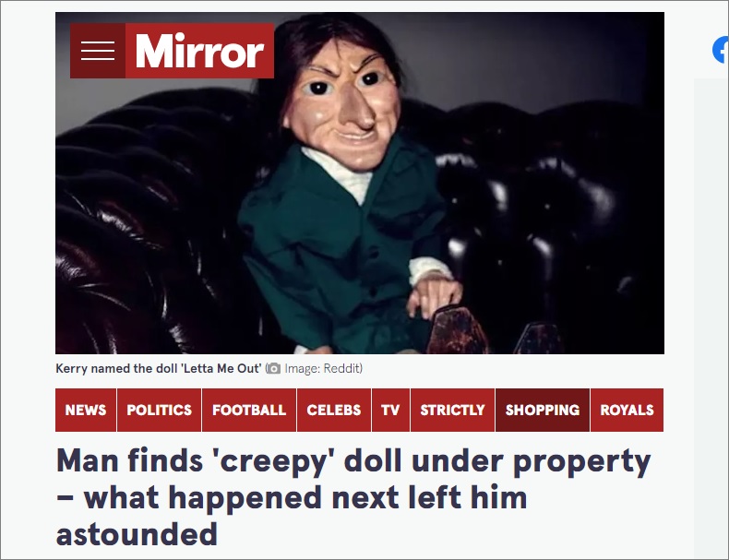729x560 pixels.
Task: Click the article headline about the creepy doll
Action: tap(353, 496)
